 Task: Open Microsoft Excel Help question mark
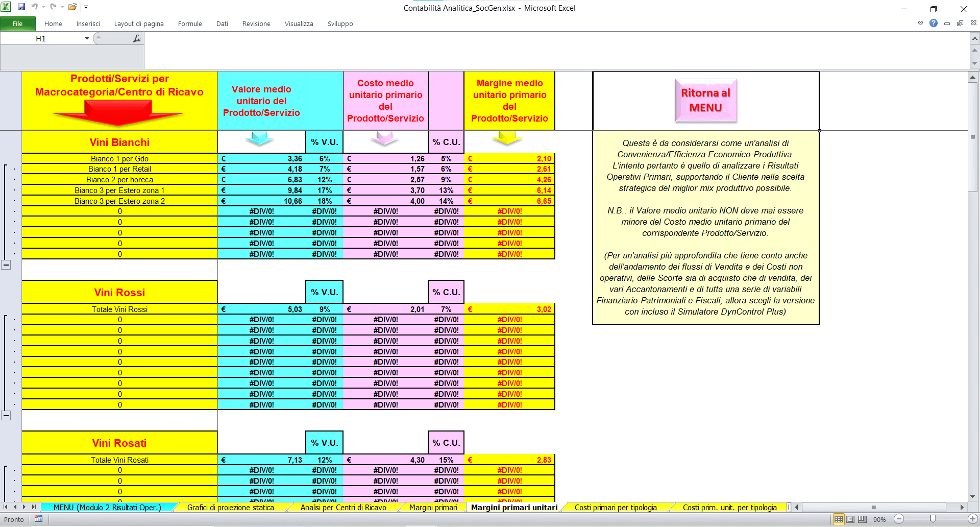(x=934, y=23)
